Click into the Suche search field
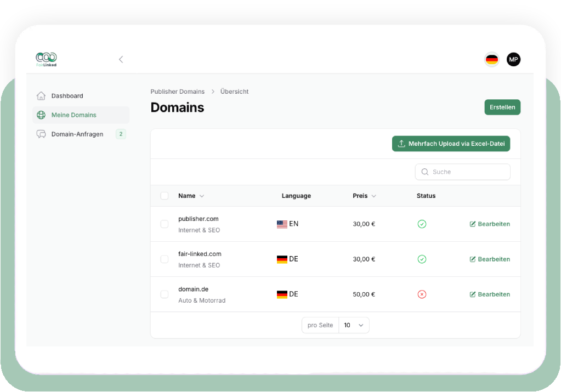Viewport: 561px width, 392px height. [x=466, y=172]
